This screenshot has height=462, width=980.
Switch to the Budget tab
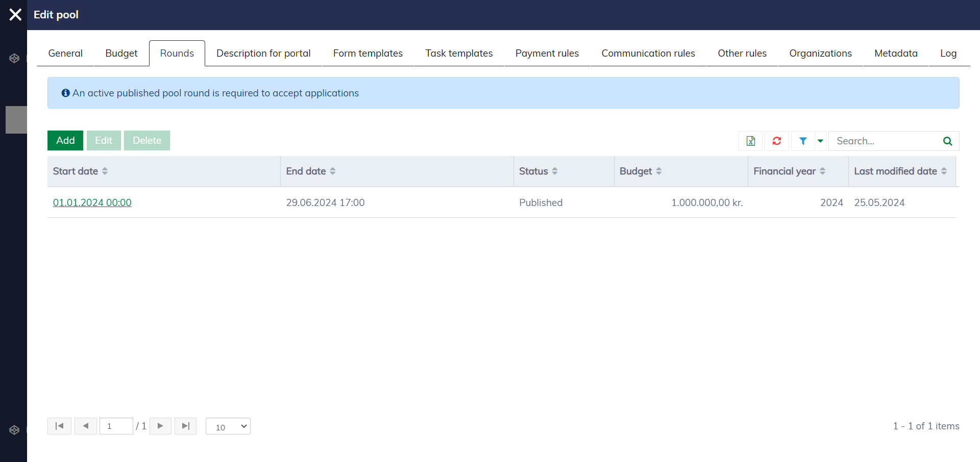click(x=121, y=54)
